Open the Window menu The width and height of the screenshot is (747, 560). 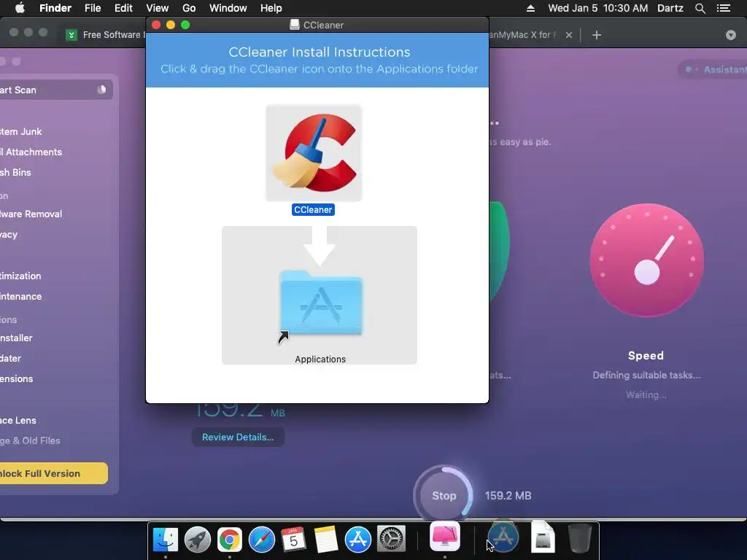click(x=228, y=8)
